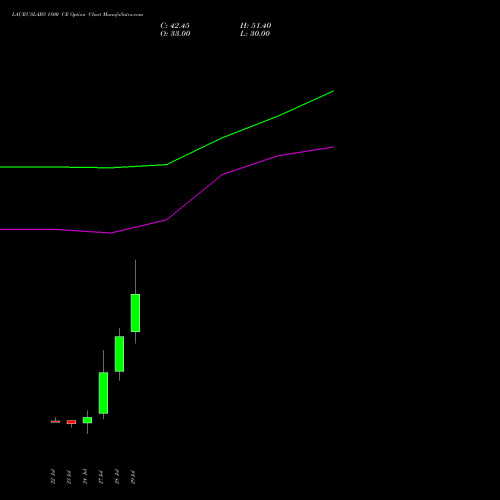This screenshot has height=500, width=500.
Task: Select the high value 'H: 51.40'
Action: 256,26
